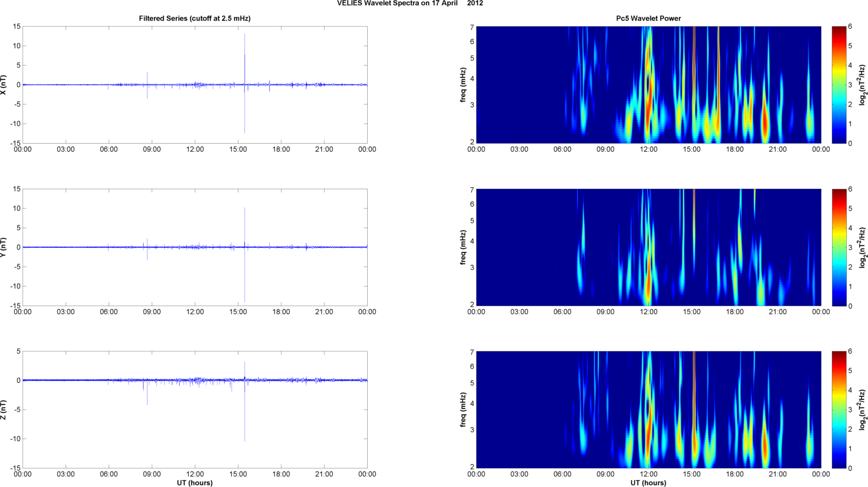This screenshot has height=487, width=868.
Task: Click the '3' value on the middle colorbar
Action: click(x=850, y=247)
